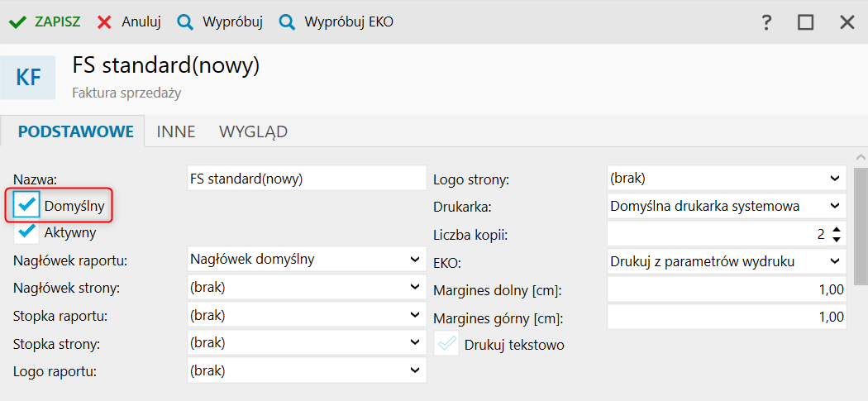Expand the EKO print option dropdown
The height and width of the screenshot is (401, 868).
[834, 261]
